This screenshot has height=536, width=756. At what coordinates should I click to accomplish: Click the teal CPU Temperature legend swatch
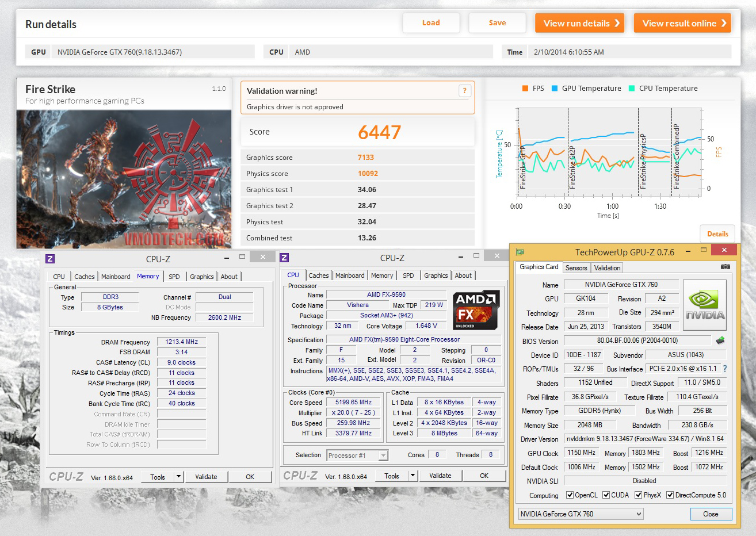[632, 89]
